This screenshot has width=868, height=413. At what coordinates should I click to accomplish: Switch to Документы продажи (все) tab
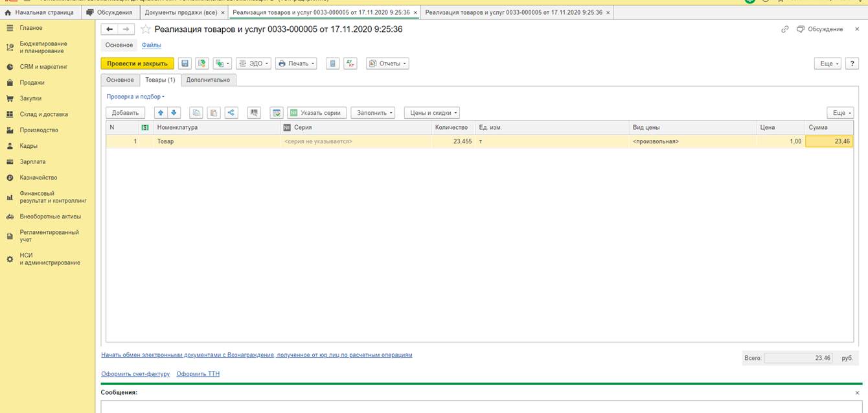tap(181, 12)
